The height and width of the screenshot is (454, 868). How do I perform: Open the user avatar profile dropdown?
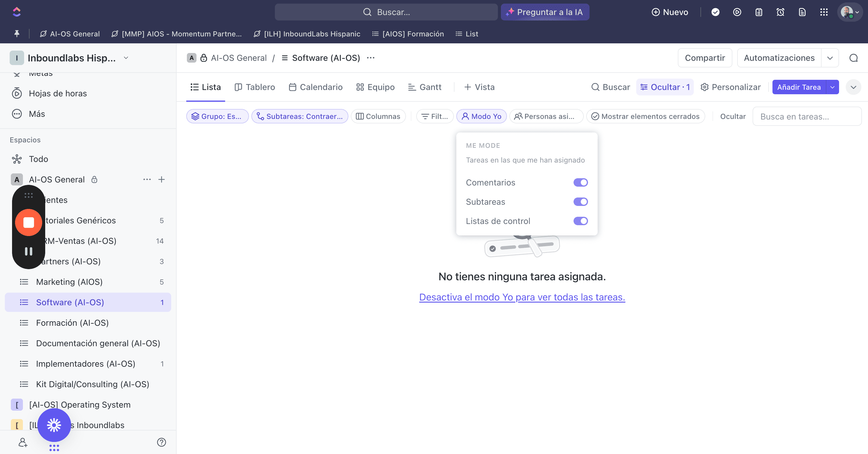point(850,12)
